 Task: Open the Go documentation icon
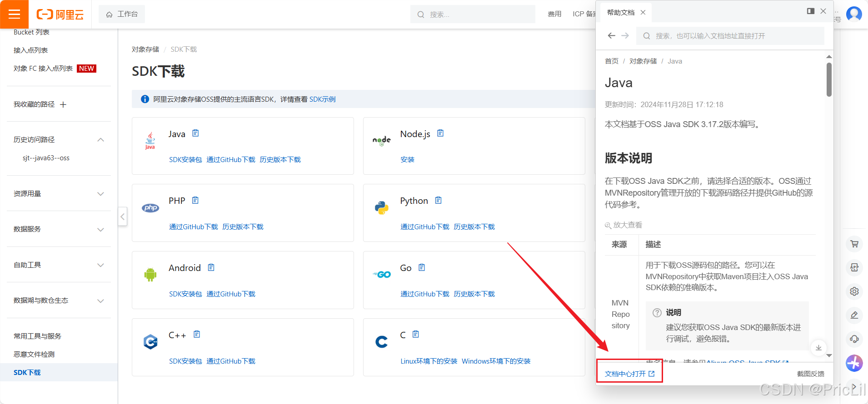pyautogui.click(x=422, y=267)
